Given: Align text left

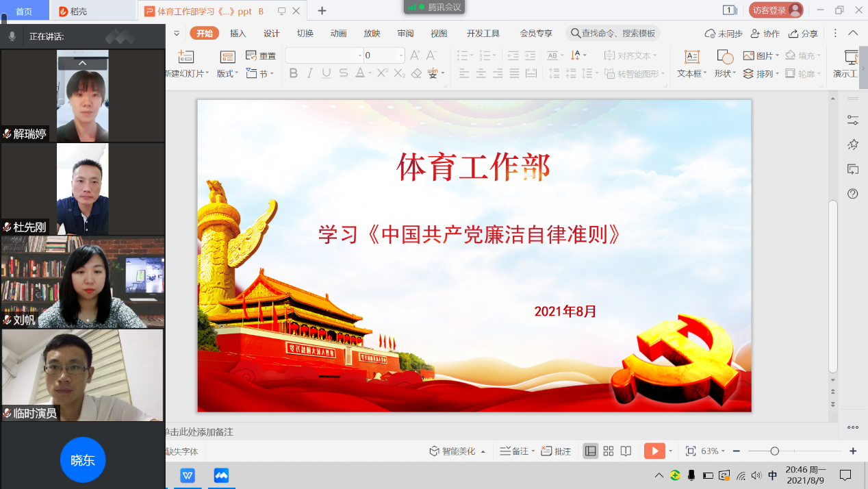Looking at the screenshot, I should [x=464, y=73].
